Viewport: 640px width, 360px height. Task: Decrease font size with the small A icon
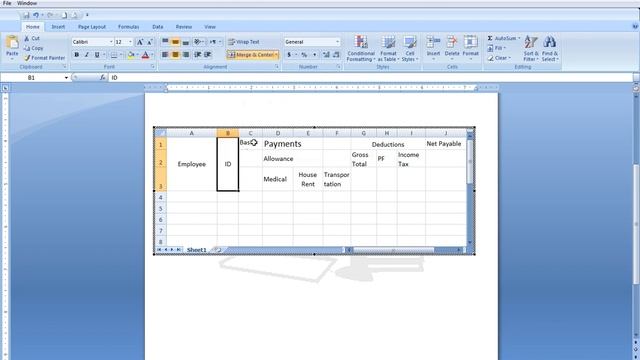point(149,42)
